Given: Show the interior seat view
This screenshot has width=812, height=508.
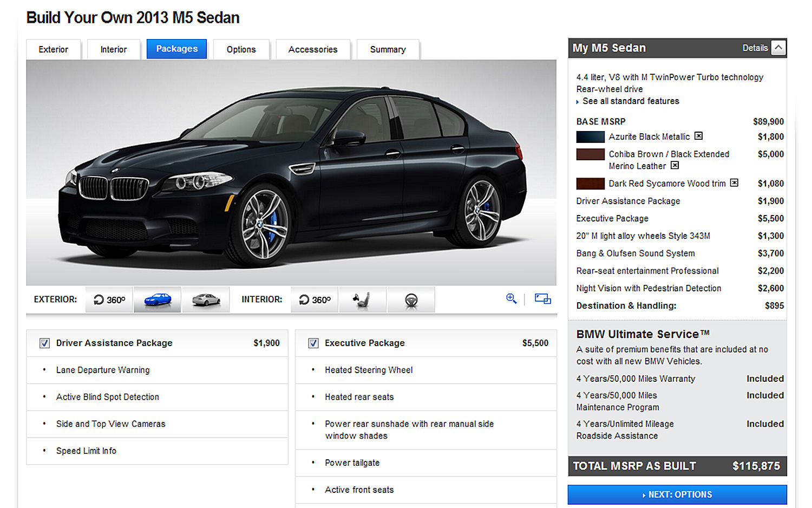Looking at the screenshot, I should point(362,299).
